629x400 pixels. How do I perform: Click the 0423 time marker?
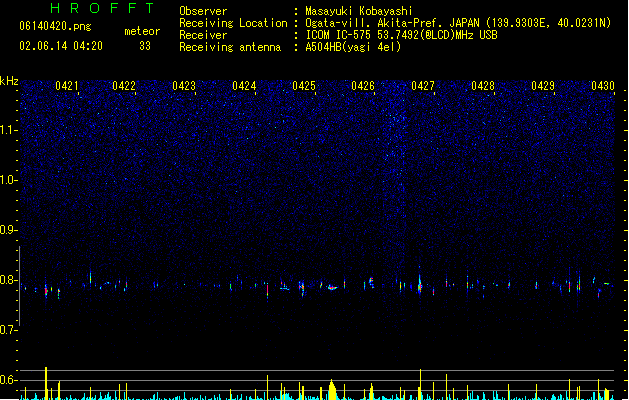coord(184,86)
